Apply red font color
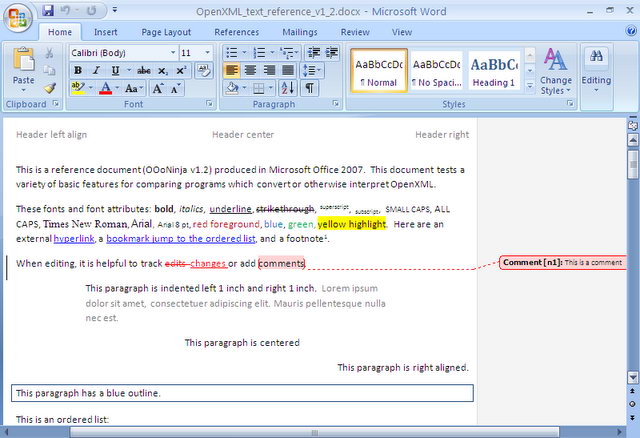640x438 pixels. 105,88
